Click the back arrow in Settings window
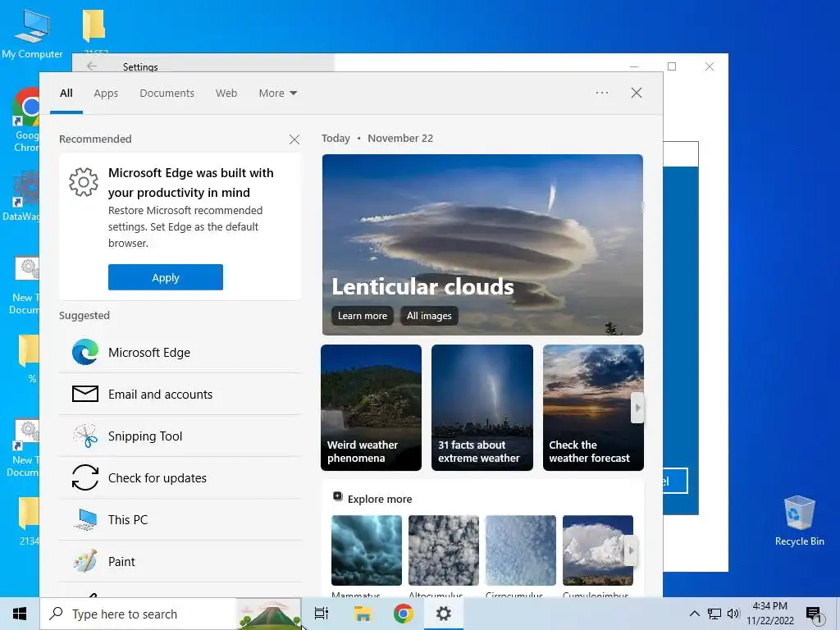The image size is (840, 630). click(x=92, y=66)
